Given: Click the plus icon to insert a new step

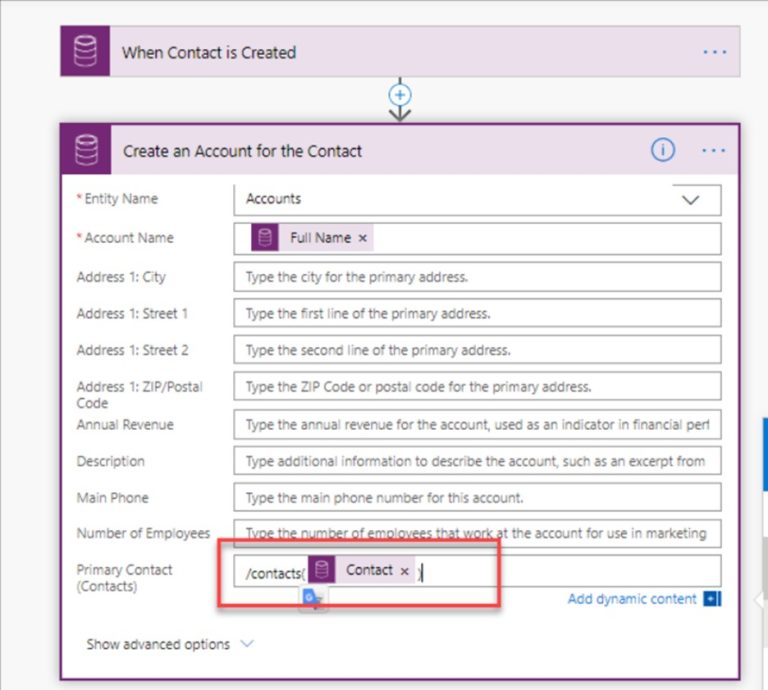Looking at the screenshot, I should coord(400,95).
